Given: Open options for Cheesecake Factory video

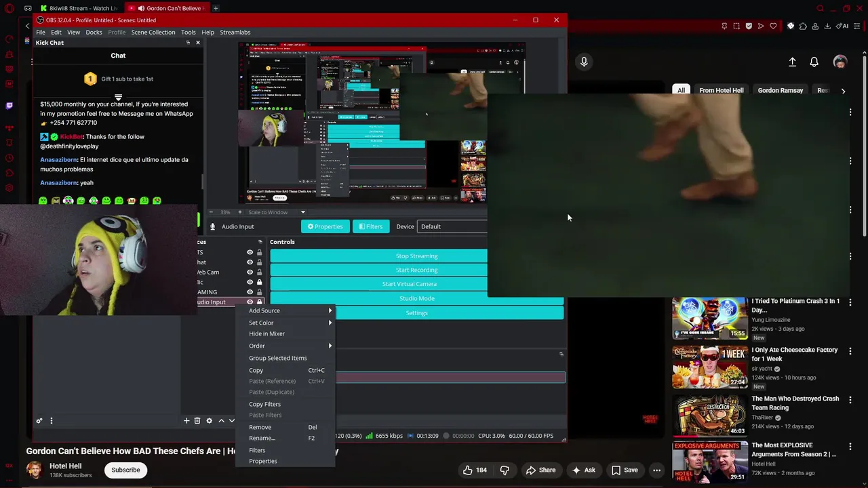Looking at the screenshot, I should 850,351.
